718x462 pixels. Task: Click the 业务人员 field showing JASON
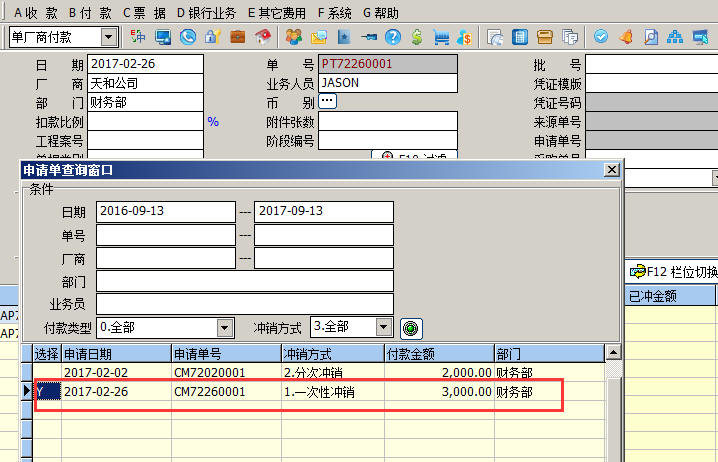[x=388, y=83]
